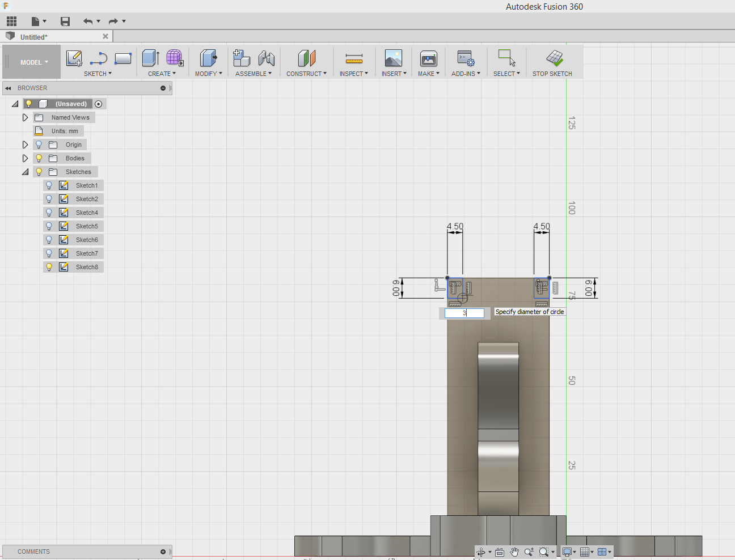
Task: Toggle visibility bulb for Sketch7
Action: click(49, 253)
